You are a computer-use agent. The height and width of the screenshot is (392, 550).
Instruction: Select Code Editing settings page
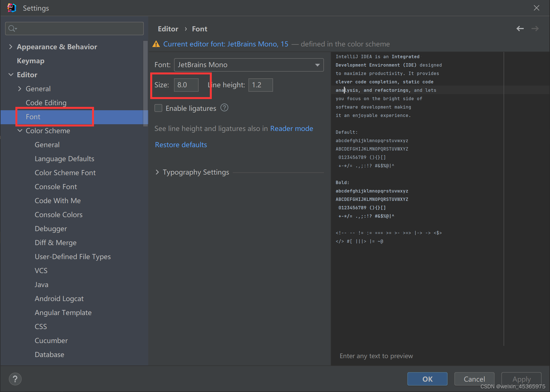[x=46, y=103]
